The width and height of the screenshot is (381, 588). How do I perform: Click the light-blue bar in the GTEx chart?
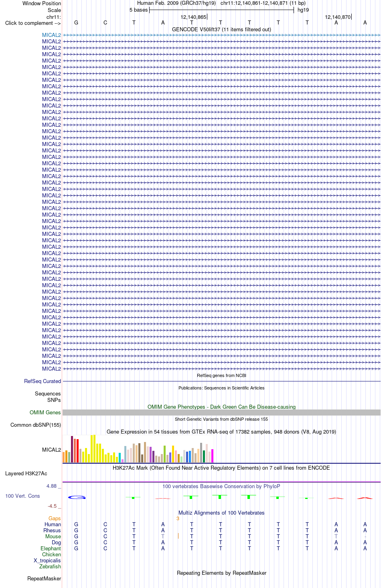click(125, 454)
